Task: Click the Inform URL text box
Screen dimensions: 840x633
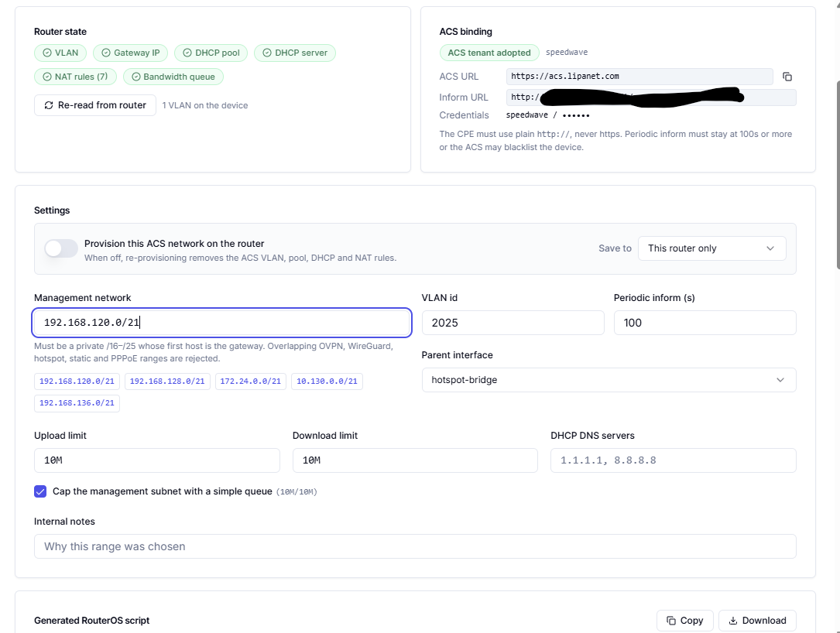Action: click(x=651, y=97)
